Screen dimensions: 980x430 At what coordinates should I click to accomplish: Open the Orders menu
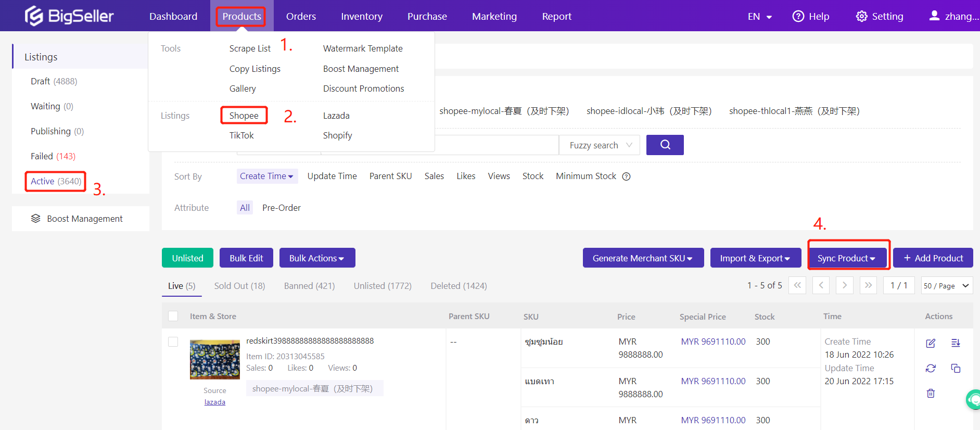[x=301, y=16]
